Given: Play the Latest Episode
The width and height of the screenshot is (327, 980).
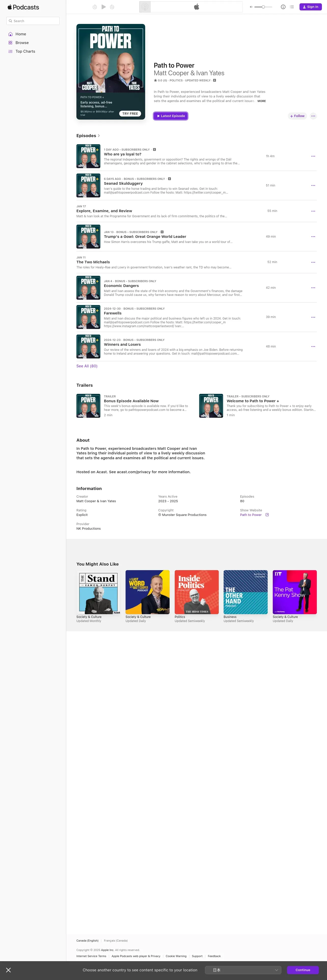Looking at the screenshot, I should (171, 116).
